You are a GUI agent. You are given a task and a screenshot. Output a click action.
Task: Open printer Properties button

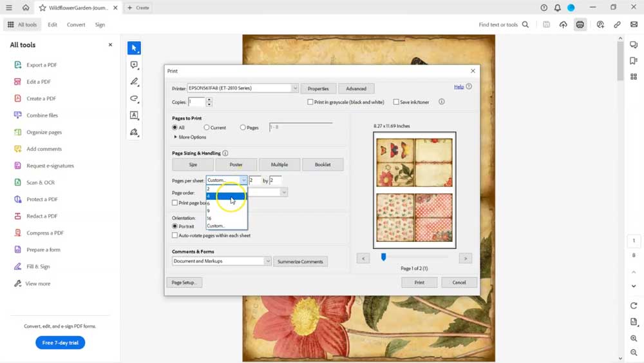(318, 88)
